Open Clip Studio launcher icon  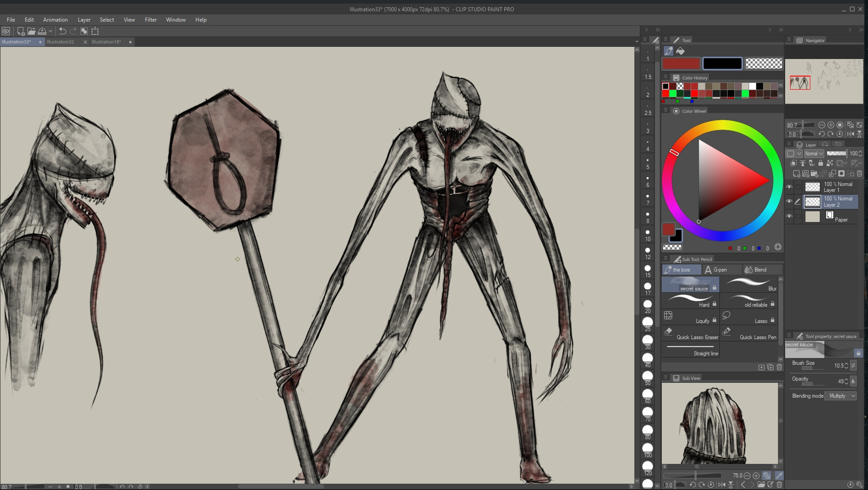click(6, 31)
